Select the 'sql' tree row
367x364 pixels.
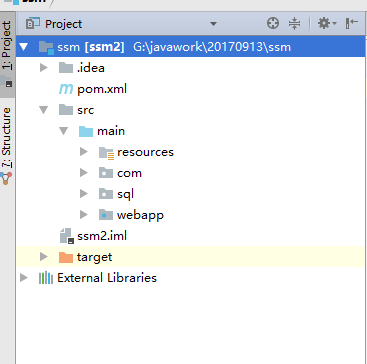click(x=190, y=194)
